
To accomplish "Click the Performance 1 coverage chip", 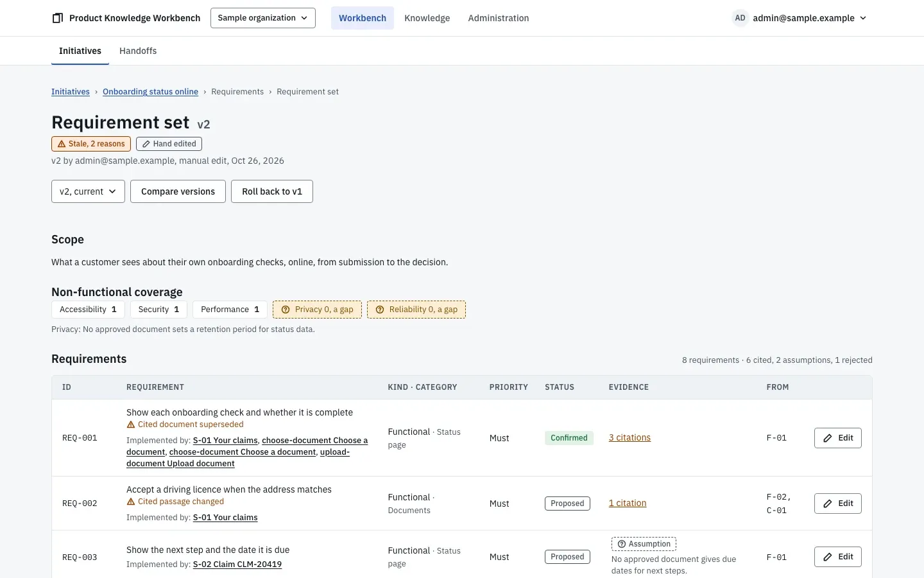I will [230, 310].
